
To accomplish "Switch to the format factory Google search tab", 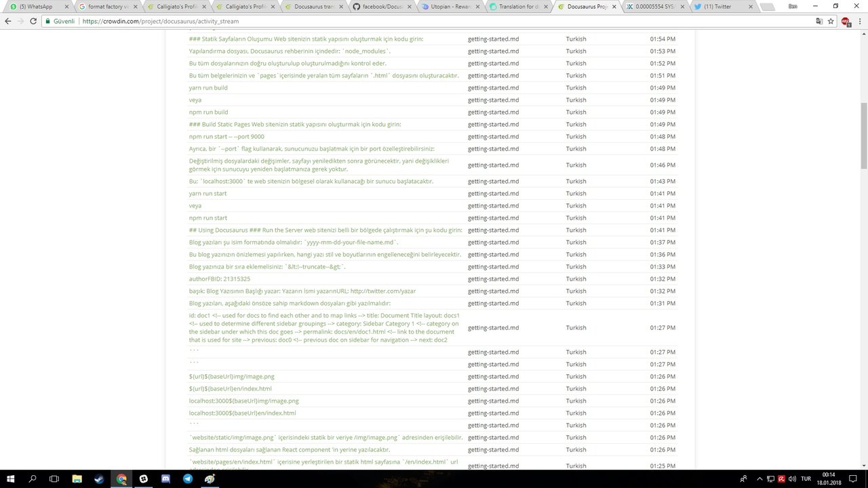I will coord(107,7).
